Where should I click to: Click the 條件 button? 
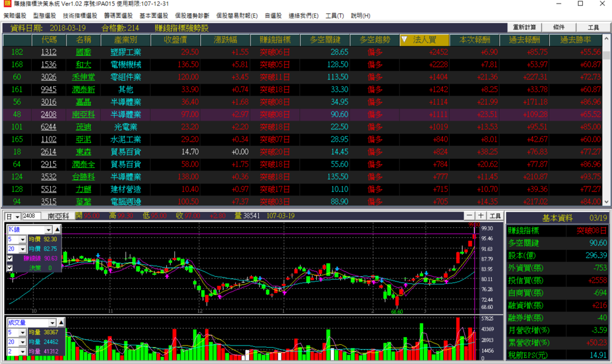[559, 27]
